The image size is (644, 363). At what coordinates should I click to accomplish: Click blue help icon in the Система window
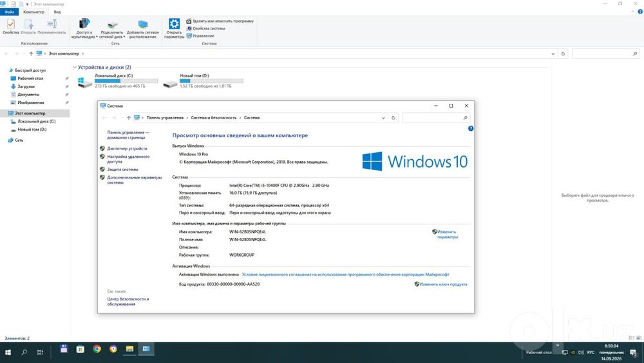pyautogui.click(x=471, y=129)
